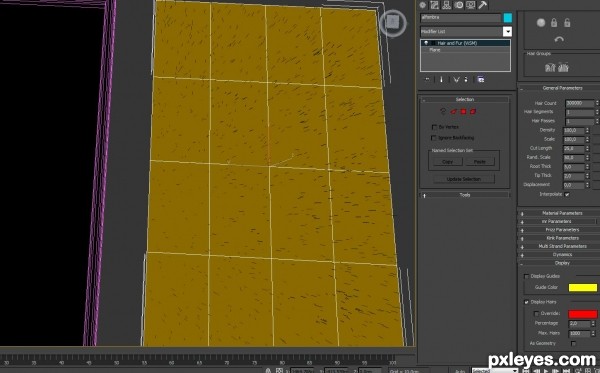Uncheck the Display Hairs checkbox
Viewport: 600px width, 373px height.
[527, 302]
